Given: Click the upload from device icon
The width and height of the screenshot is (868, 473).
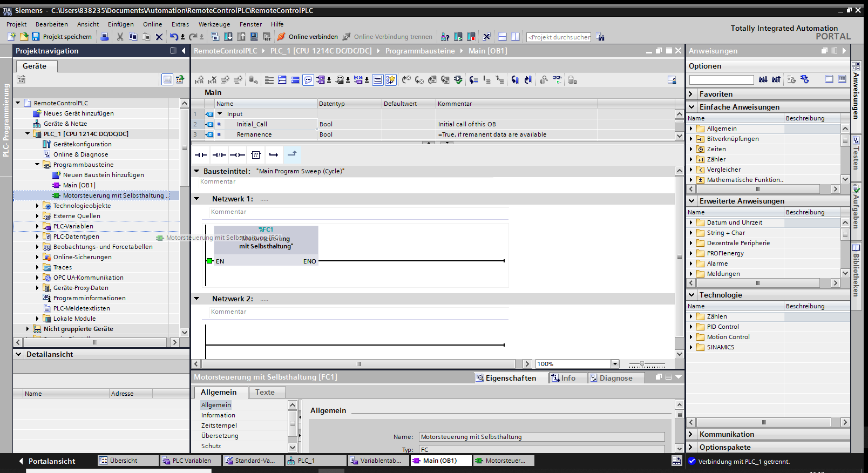Looking at the screenshot, I should pos(241,37).
